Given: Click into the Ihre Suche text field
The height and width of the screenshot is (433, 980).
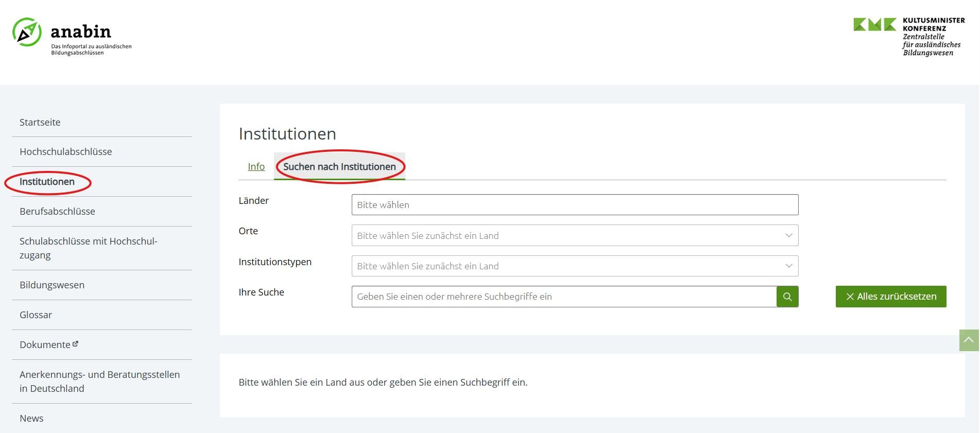Looking at the screenshot, I should click(x=563, y=297).
